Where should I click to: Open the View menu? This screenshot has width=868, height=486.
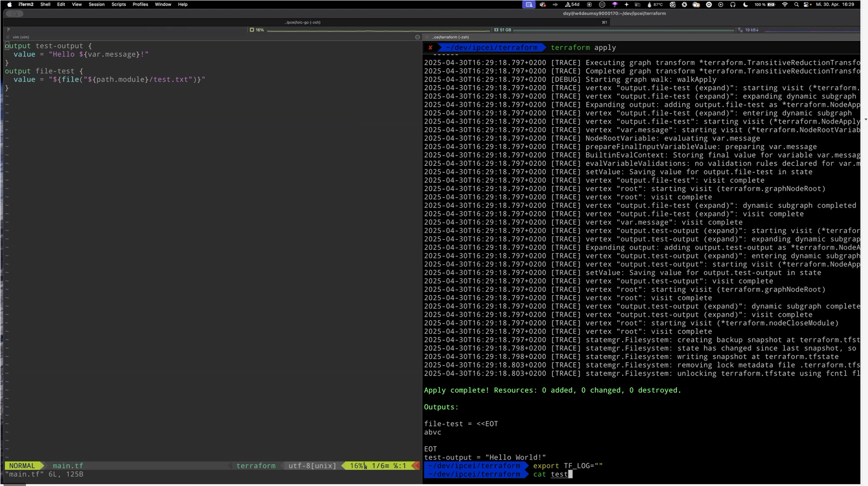click(77, 4)
